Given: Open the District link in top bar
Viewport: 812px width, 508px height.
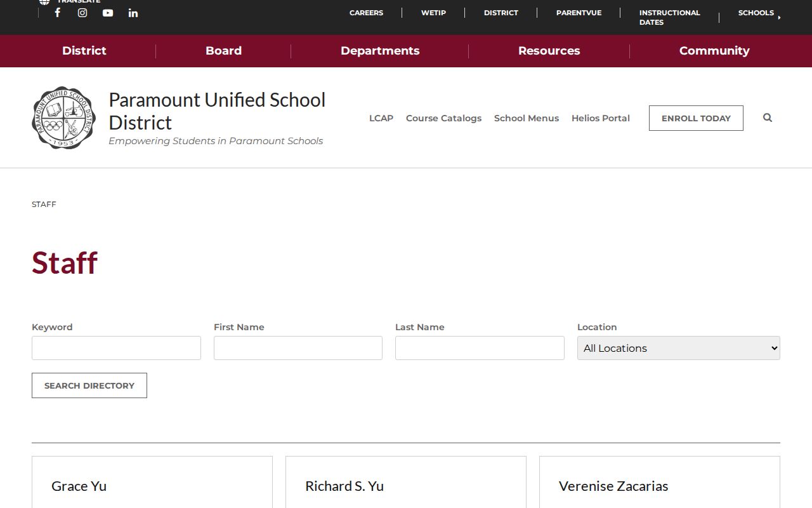Looking at the screenshot, I should [501, 13].
